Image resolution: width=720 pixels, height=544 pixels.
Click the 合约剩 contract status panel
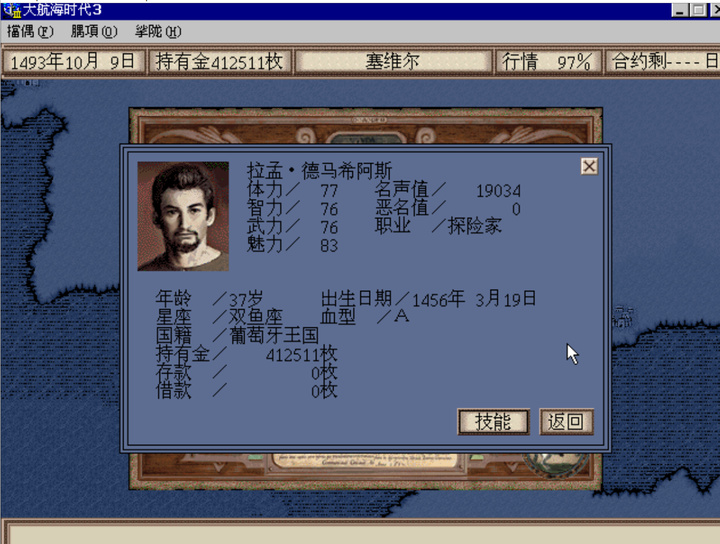(x=663, y=62)
